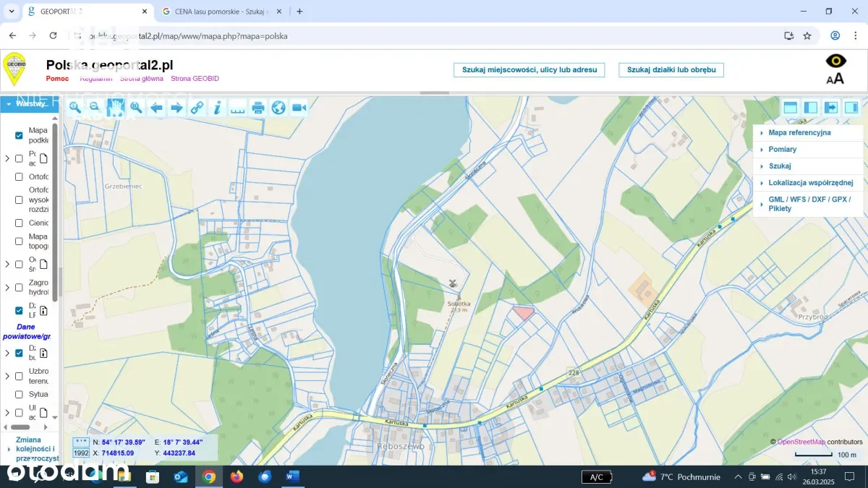Tick the Sytuacja layer checkbox
Screen dimensions: 868x488
click(x=20, y=395)
